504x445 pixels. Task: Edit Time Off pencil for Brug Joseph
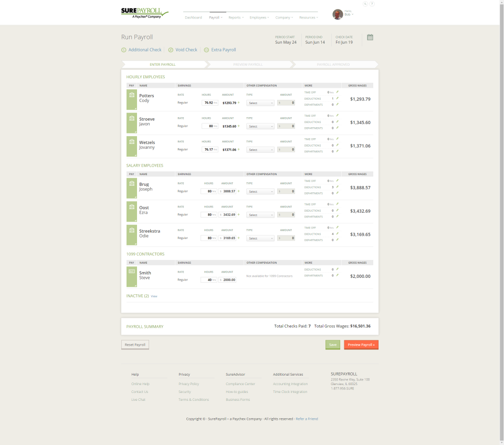[337, 181]
